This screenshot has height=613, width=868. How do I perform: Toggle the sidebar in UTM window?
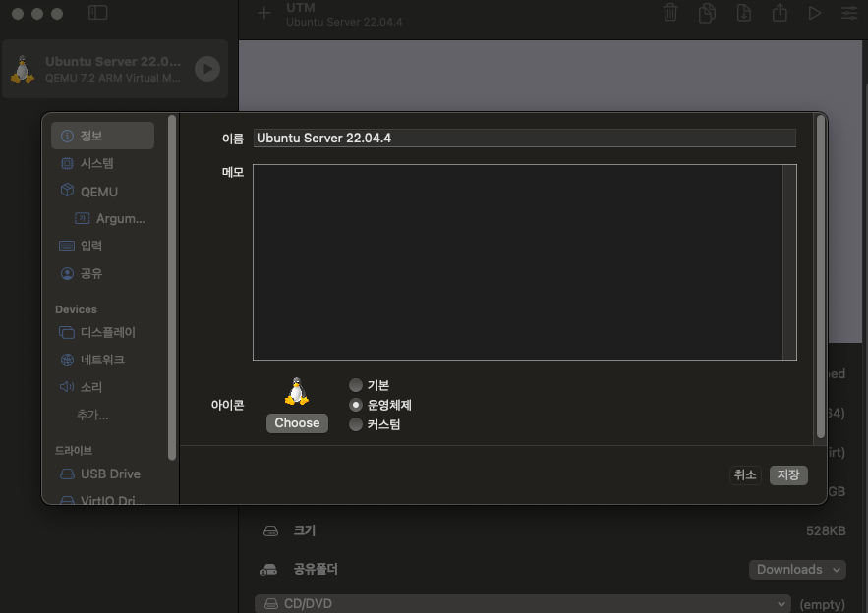point(98,12)
